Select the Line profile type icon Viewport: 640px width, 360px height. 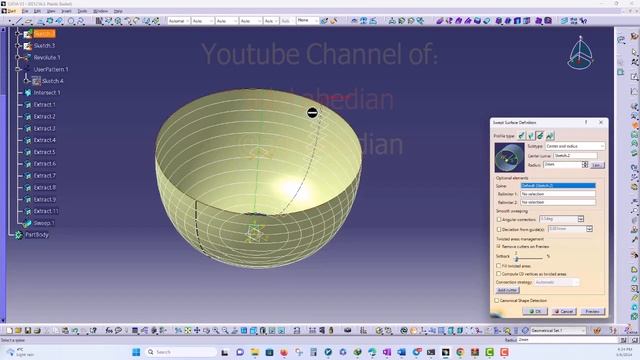click(x=531, y=136)
